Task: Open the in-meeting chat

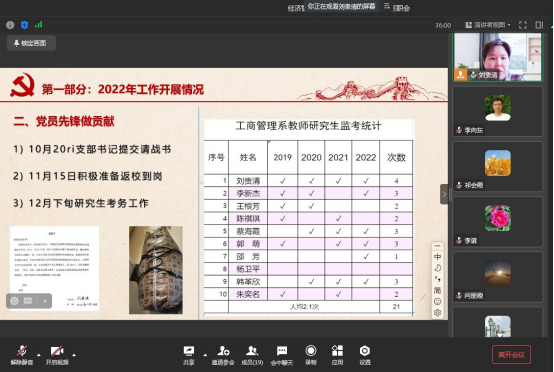Action: point(282,355)
